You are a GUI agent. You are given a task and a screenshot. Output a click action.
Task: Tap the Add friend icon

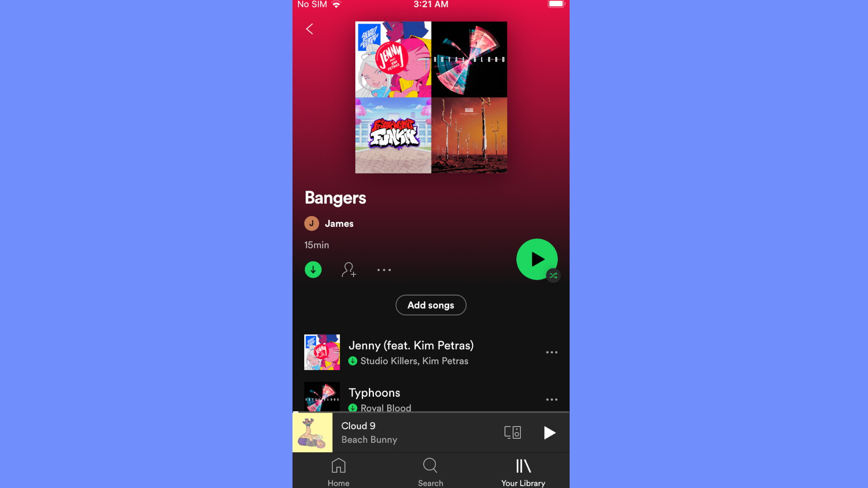(349, 269)
